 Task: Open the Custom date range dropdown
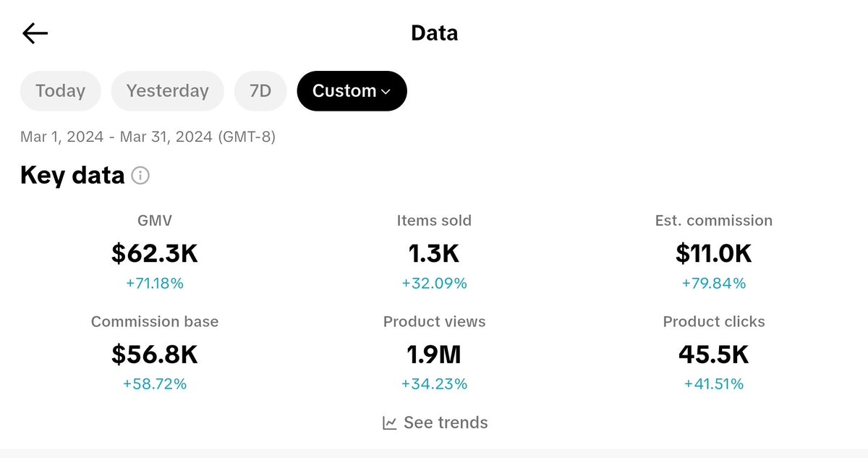pos(352,91)
